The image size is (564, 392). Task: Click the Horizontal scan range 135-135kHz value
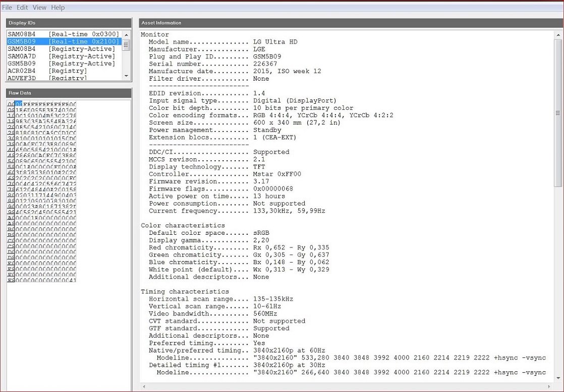[273, 299]
